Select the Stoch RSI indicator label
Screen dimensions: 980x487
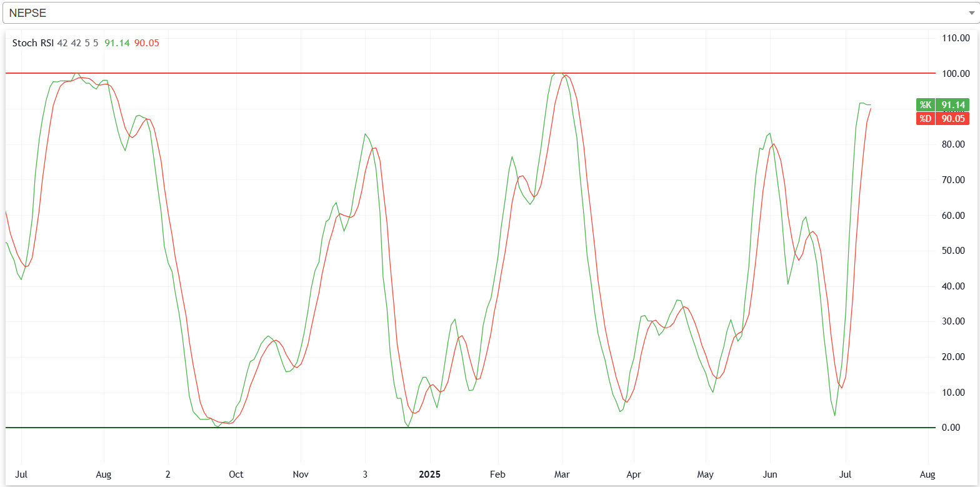click(33, 43)
